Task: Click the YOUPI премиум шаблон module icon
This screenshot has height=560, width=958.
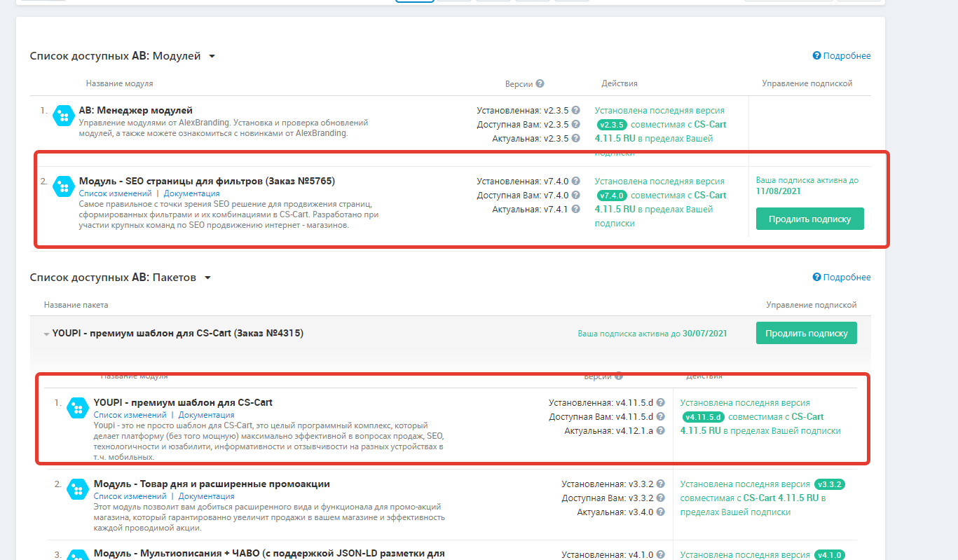Action: coord(78,408)
